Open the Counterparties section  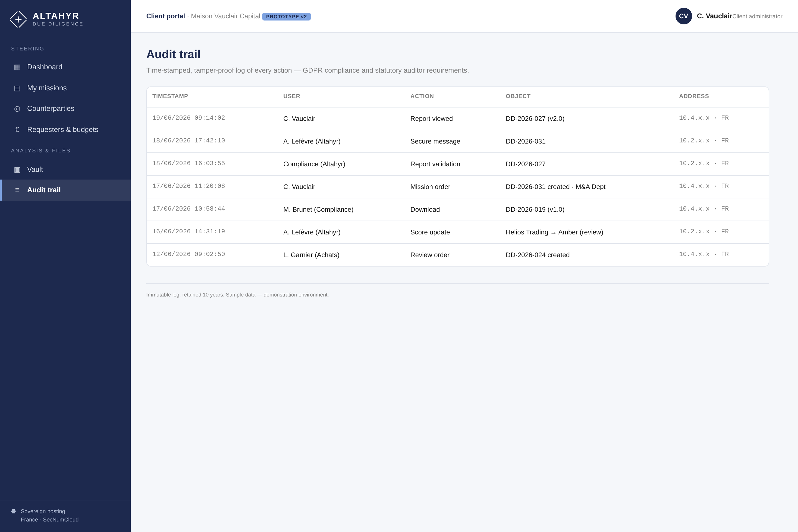coord(65,109)
